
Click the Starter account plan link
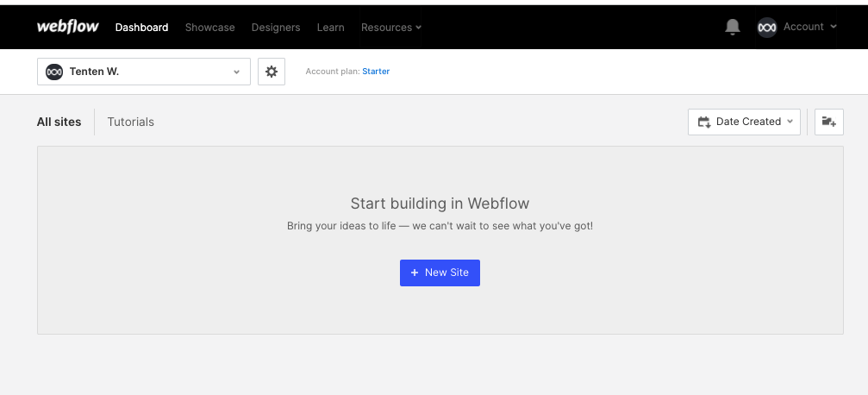point(376,72)
